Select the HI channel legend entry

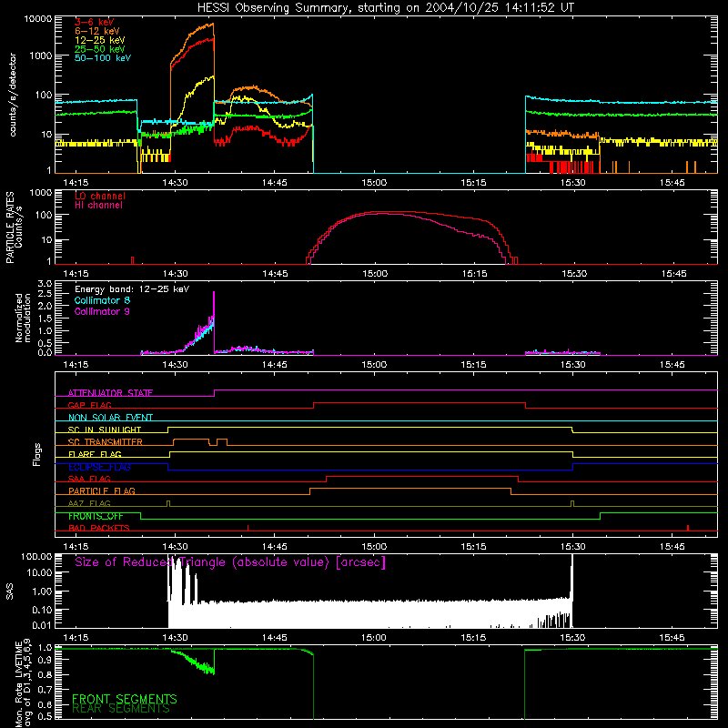click(x=98, y=206)
